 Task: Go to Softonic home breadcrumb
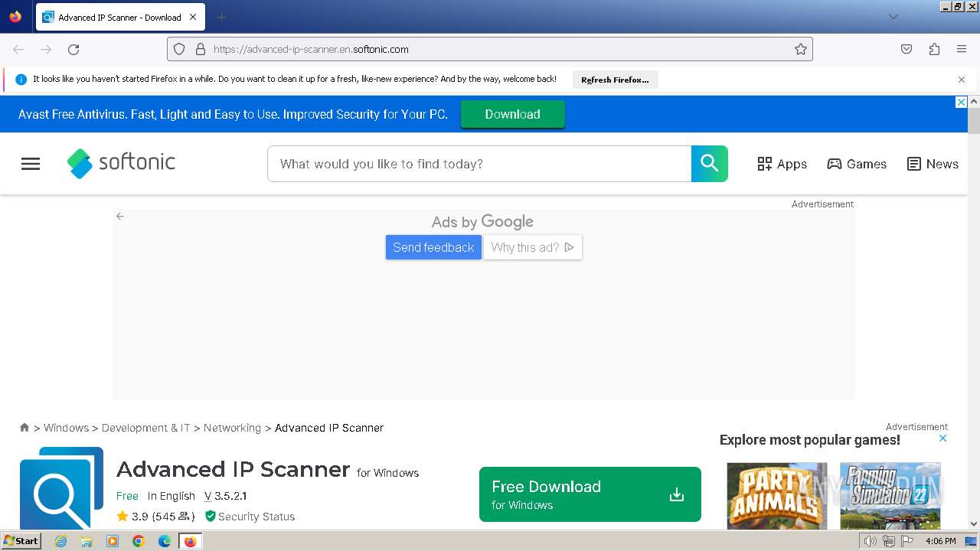pyautogui.click(x=24, y=428)
